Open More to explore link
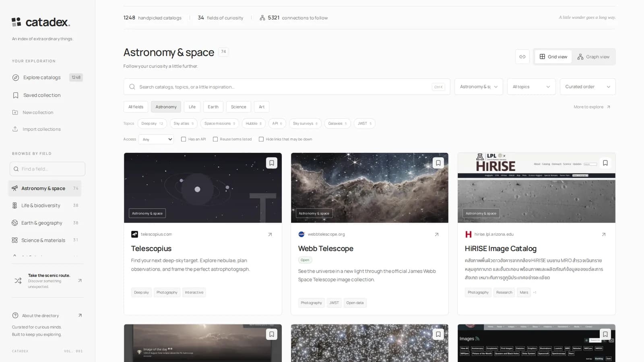 click(x=592, y=107)
